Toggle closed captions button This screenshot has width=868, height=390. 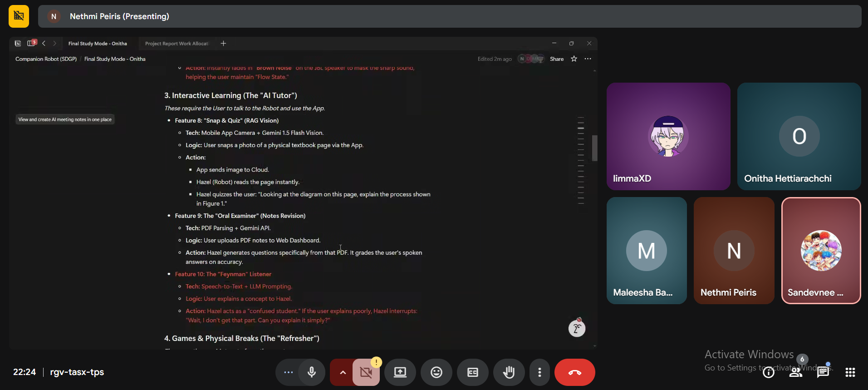[x=473, y=372]
